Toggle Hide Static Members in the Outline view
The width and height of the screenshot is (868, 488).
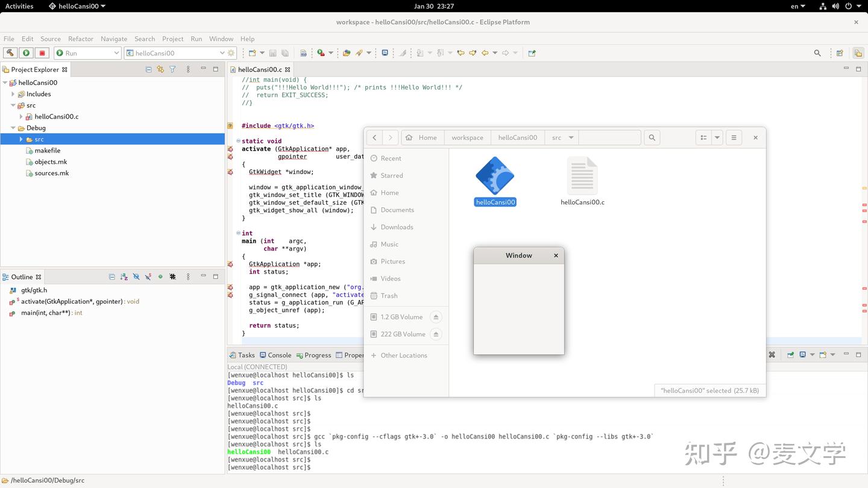(148, 277)
